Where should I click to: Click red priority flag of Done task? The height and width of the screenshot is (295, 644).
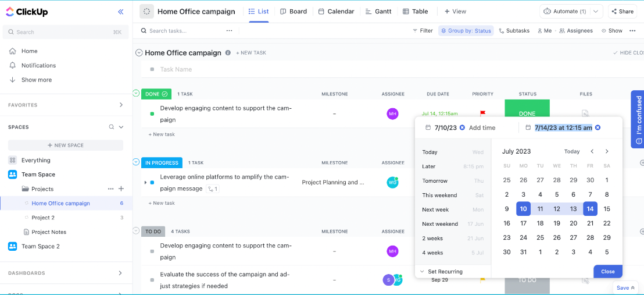tap(483, 113)
